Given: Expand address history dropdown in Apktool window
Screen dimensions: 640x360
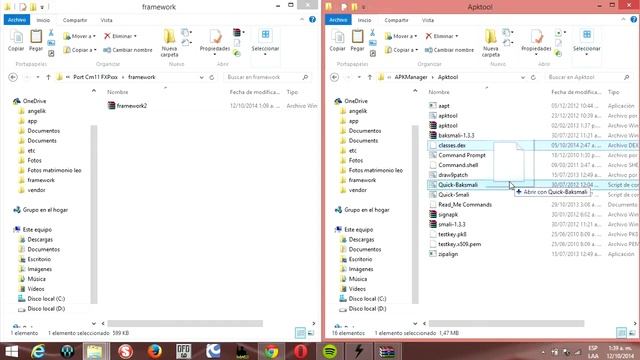Looking at the screenshot, I should pos(523,77).
